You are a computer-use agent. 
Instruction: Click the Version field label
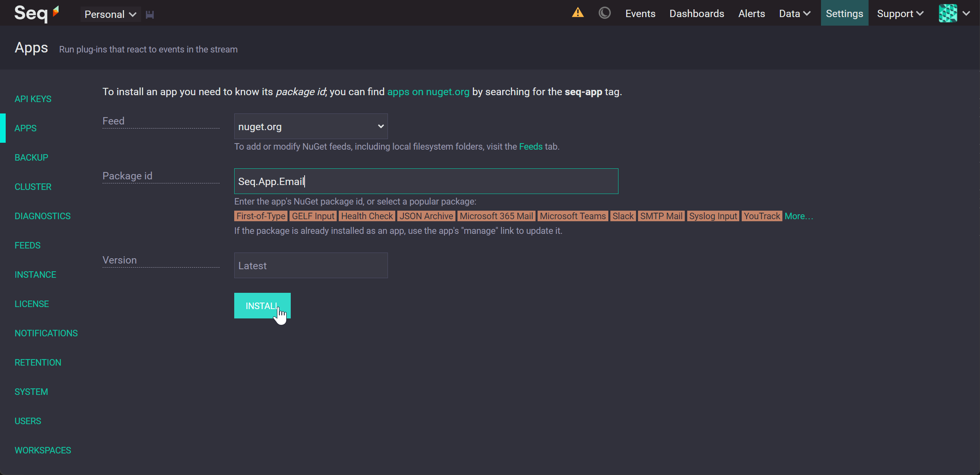tap(120, 260)
